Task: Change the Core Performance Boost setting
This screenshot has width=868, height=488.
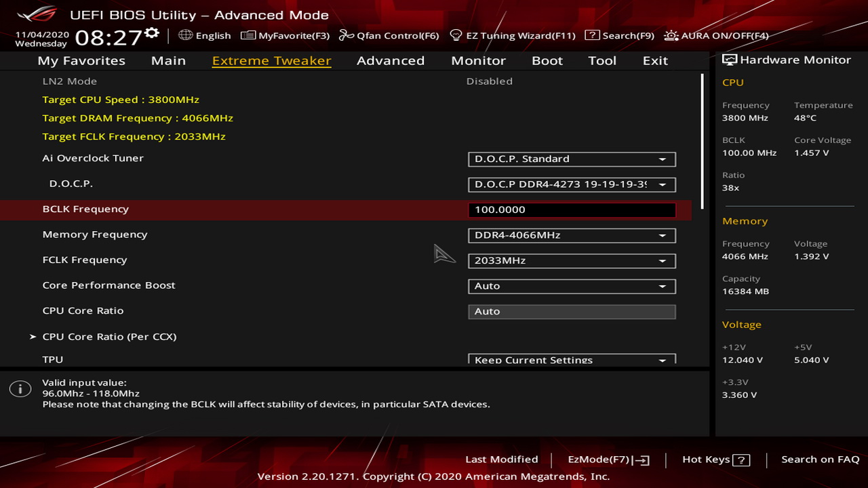Action: pos(571,286)
